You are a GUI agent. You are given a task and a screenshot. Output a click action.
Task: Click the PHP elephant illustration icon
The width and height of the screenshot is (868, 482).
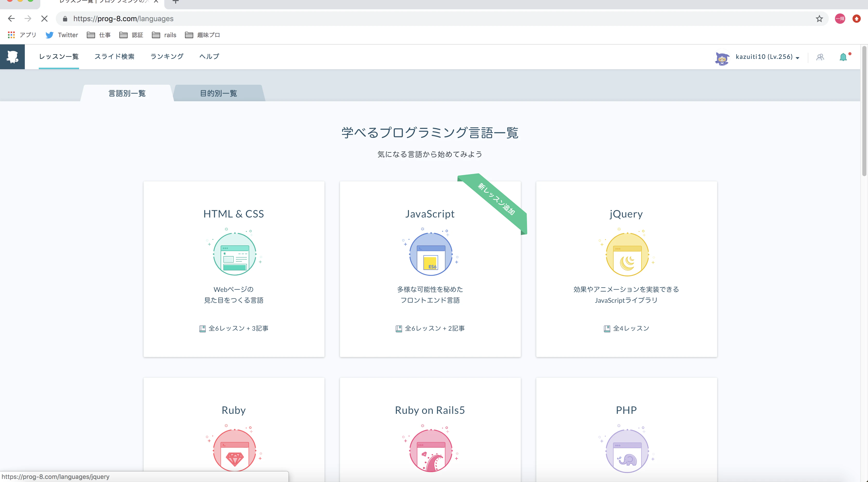point(627,449)
